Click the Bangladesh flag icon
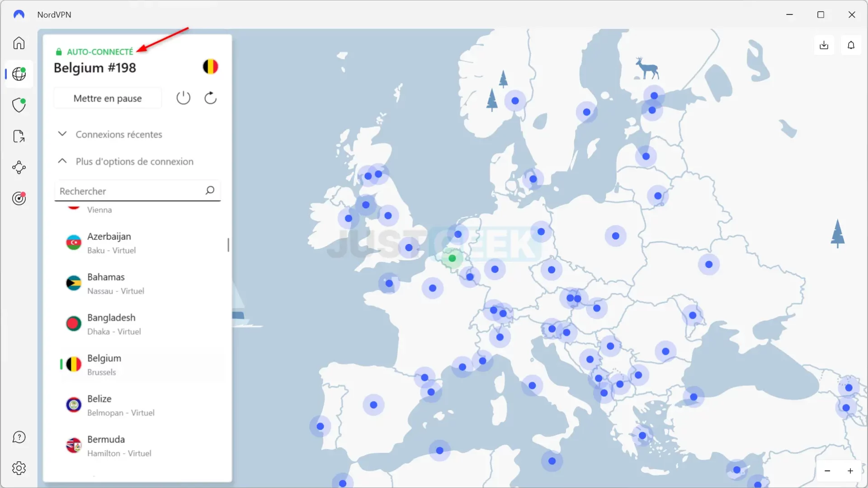868x488 pixels. tap(74, 324)
